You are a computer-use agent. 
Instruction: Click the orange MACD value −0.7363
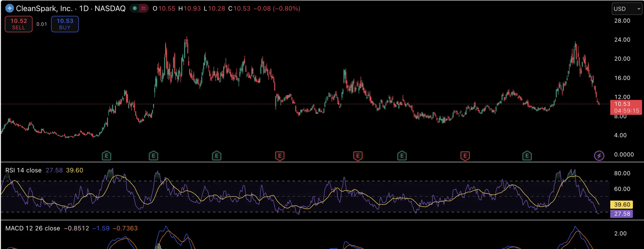point(125,228)
